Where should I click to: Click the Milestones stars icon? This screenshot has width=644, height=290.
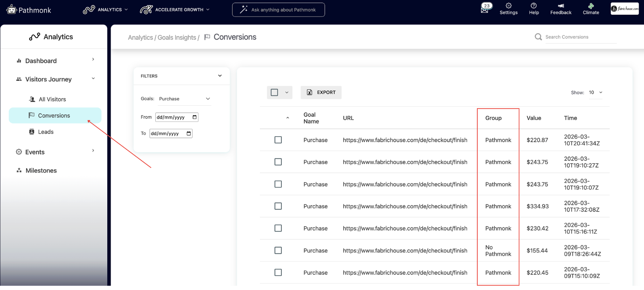click(x=19, y=170)
